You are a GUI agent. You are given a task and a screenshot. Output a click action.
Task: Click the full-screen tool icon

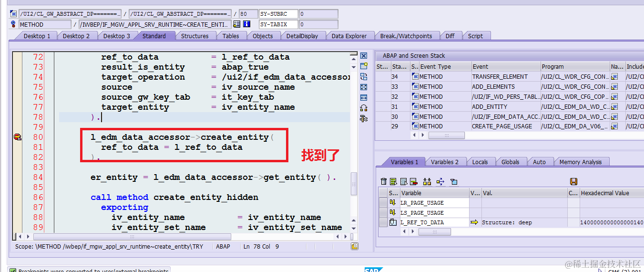click(x=364, y=87)
